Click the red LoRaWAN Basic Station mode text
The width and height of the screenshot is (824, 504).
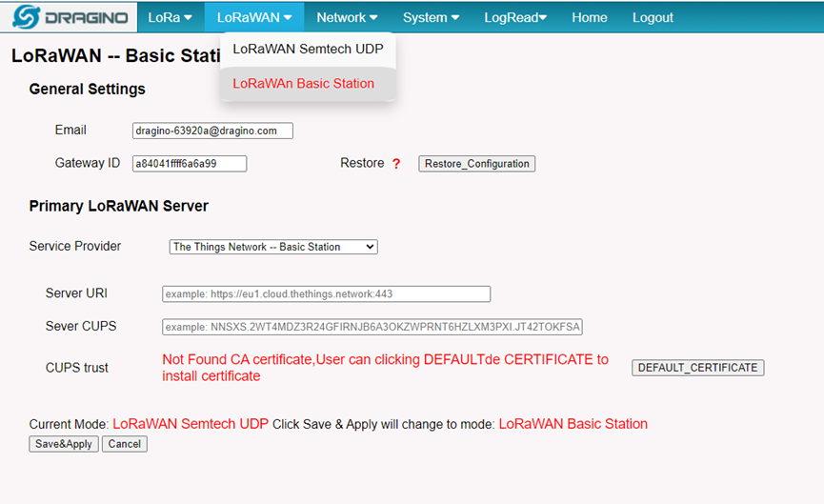[573, 424]
